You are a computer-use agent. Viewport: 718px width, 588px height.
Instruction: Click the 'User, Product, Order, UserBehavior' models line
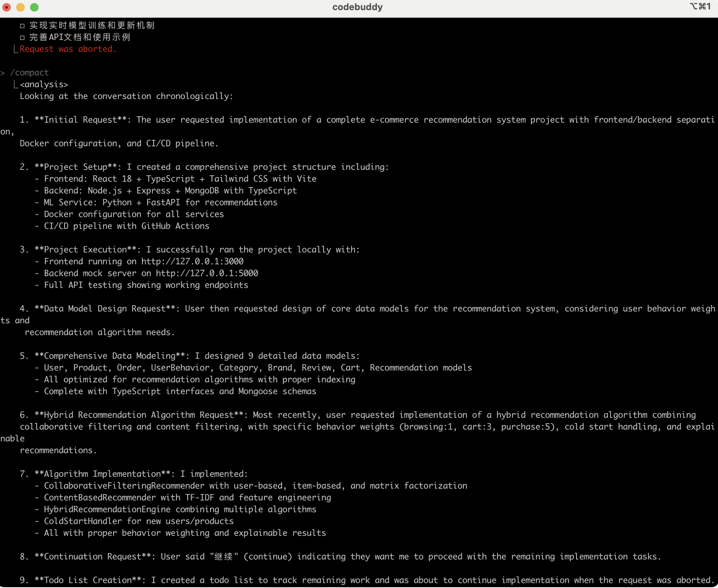[253, 368]
